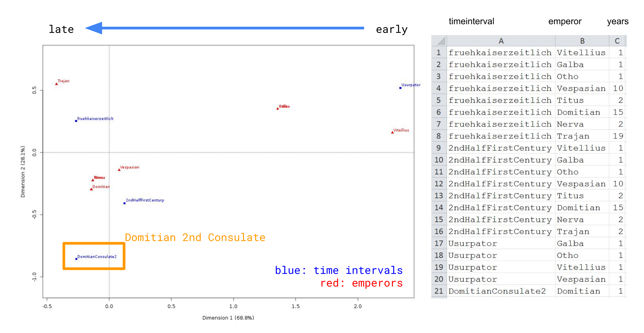Viewport: 644px width, 333px height.
Task: Click the 'Trajan' cell in row 8
Action: tap(582, 136)
